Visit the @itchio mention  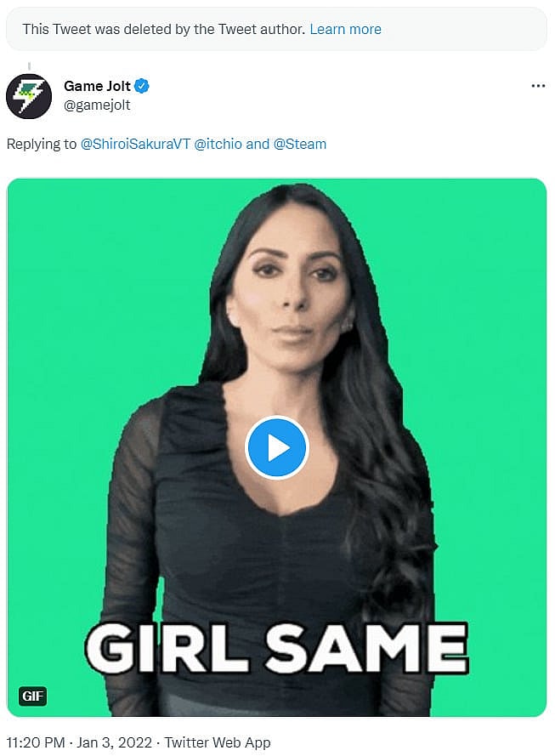218,144
